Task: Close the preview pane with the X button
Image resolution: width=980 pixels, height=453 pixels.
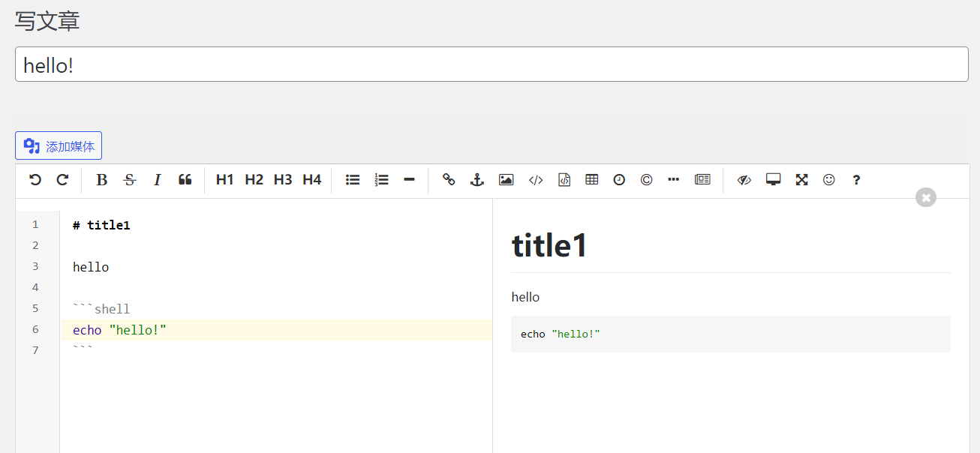Action: click(x=926, y=197)
